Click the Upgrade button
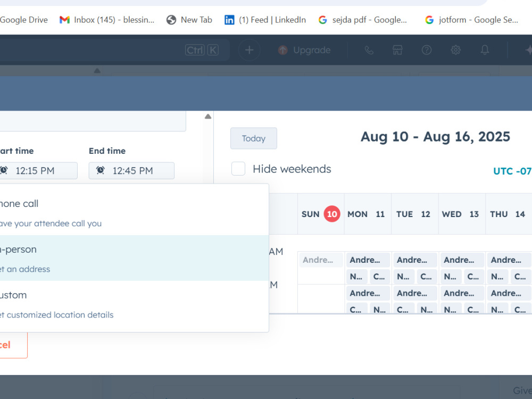 (304, 50)
